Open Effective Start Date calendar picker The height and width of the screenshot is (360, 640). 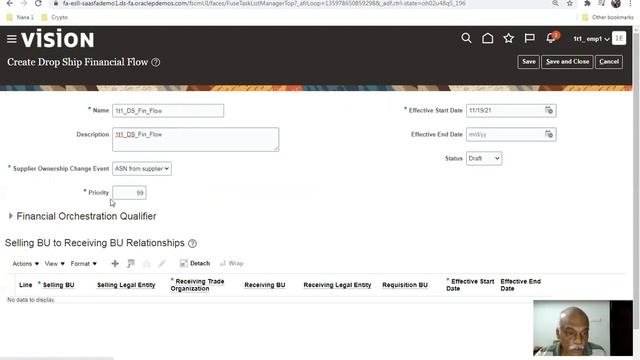point(549,111)
